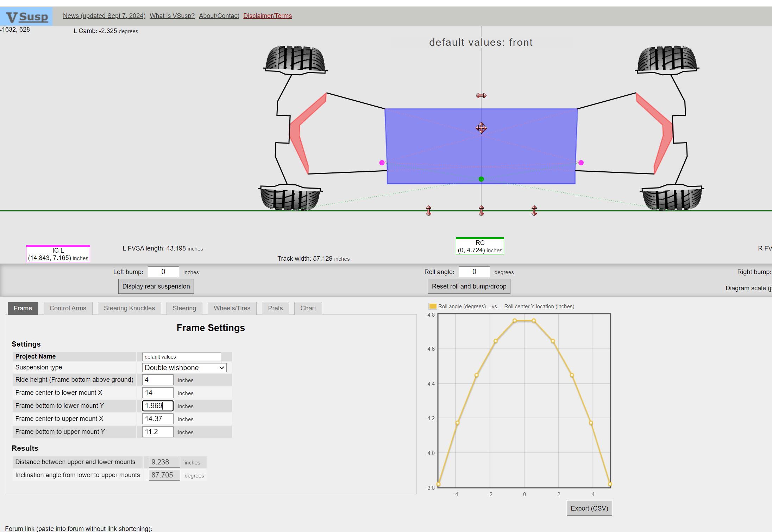Open the Disclaimer/Terms link
Viewport: 772px width, 532px height.
click(x=267, y=16)
